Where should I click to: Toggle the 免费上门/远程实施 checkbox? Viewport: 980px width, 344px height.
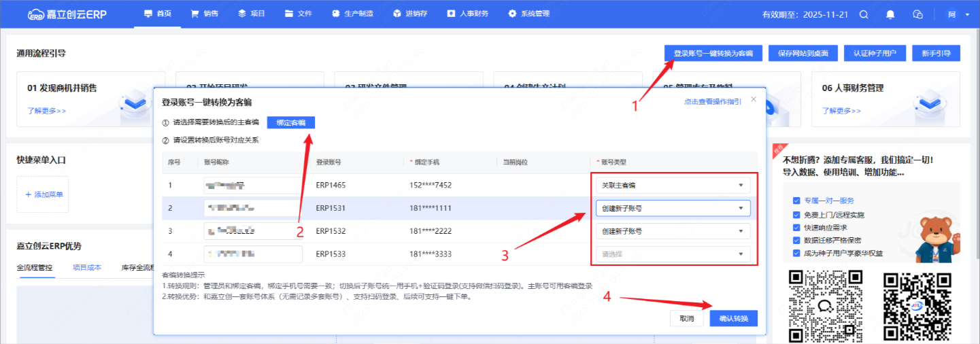coord(796,214)
